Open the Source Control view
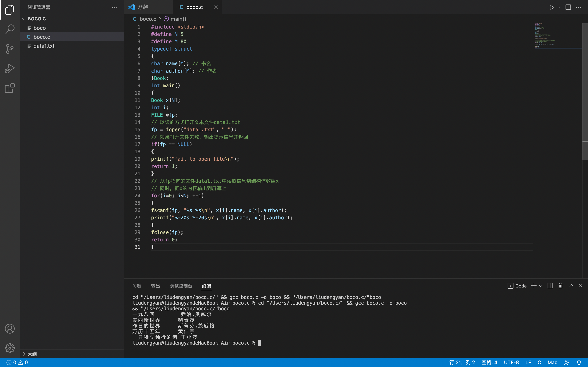Screen dimensions: 588x367 click(x=10, y=49)
